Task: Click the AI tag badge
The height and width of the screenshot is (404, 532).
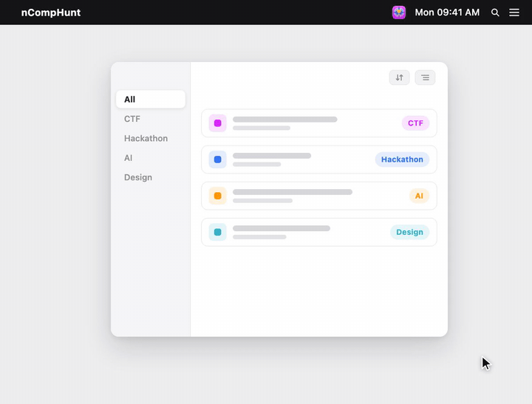Action: [419, 196]
